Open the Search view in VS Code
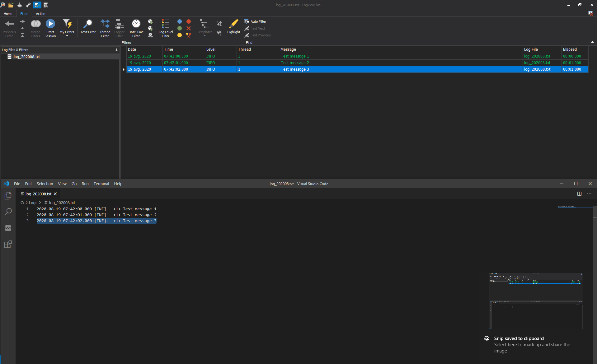Image resolution: width=597 pixels, height=364 pixels. (x=8, y=212)
